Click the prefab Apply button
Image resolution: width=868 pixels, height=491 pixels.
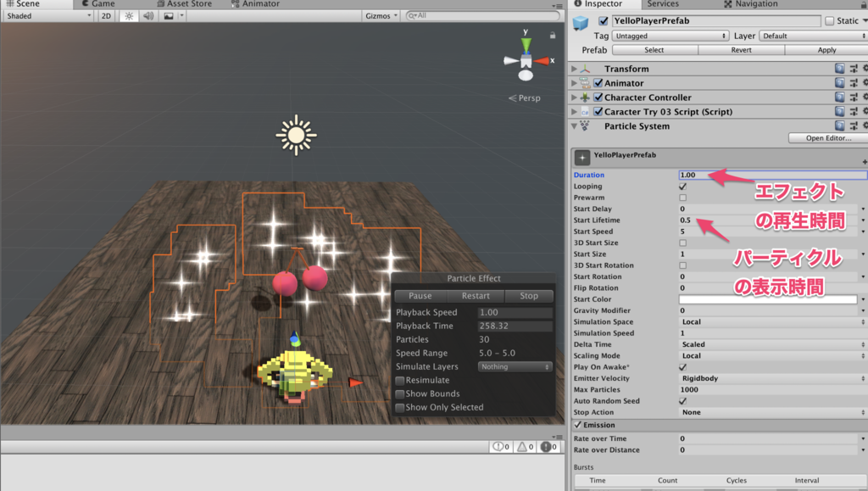[x=826, y=50]
